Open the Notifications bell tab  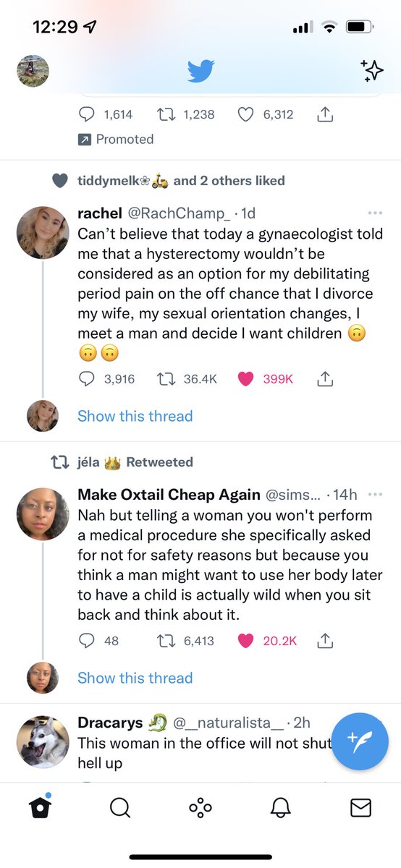click(x=280, y=808)
